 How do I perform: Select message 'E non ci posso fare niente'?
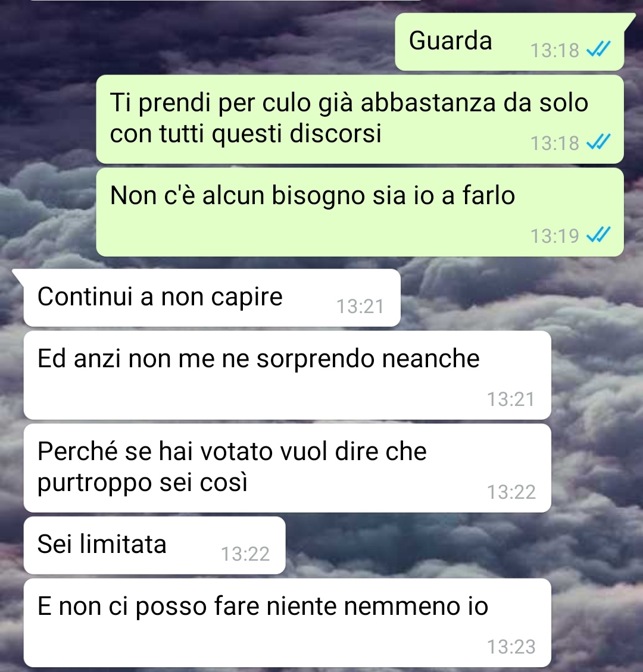(287, 623)
